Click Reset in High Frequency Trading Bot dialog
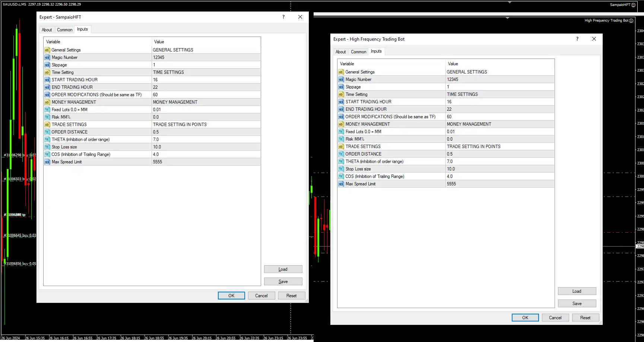Image resolution: width=644 pixels, height=342 pixels. point(586,318)
